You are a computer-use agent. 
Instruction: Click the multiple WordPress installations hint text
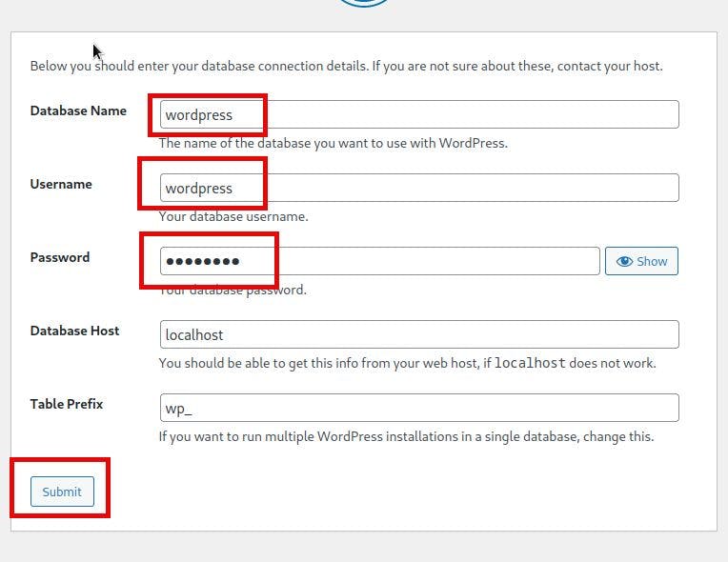[406, 436]
